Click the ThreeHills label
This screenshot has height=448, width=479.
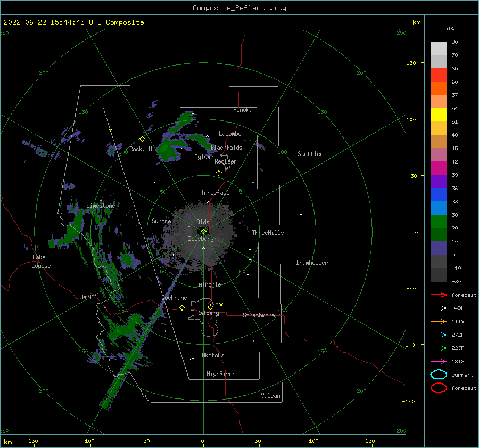pyautogui.click(x=268, y=233)
